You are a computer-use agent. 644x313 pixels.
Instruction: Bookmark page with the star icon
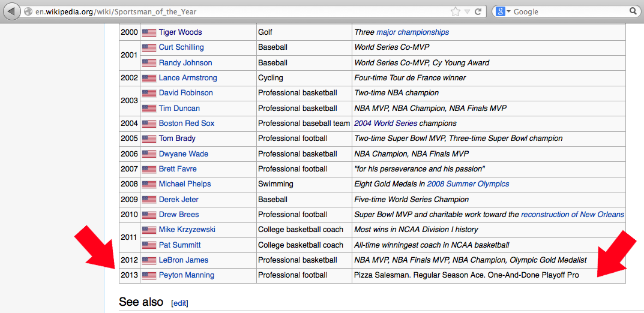pyautogui.click(x=455, y=11)
